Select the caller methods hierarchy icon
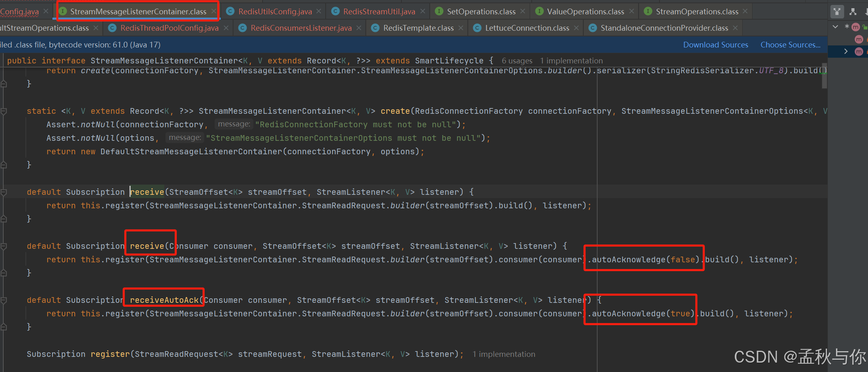 click(837, 11)
